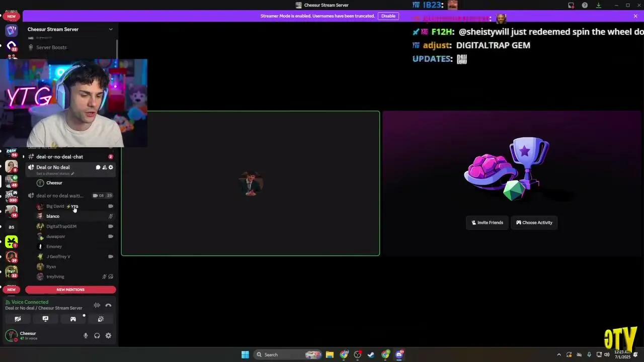This screenshot has width=644, height=362.
Task: Show hidden system tray icons
Action: [558, 354]
